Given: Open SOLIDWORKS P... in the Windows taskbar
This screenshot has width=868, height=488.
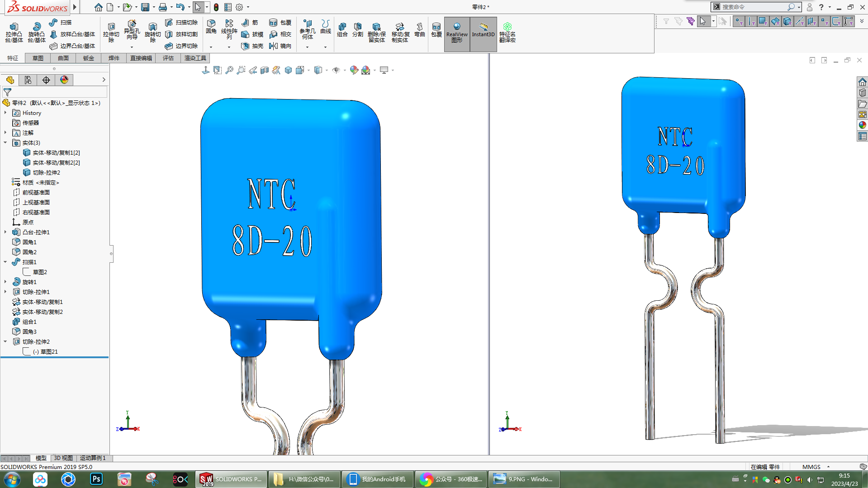Looking at the screenshot, I should (x=231, y=479).
